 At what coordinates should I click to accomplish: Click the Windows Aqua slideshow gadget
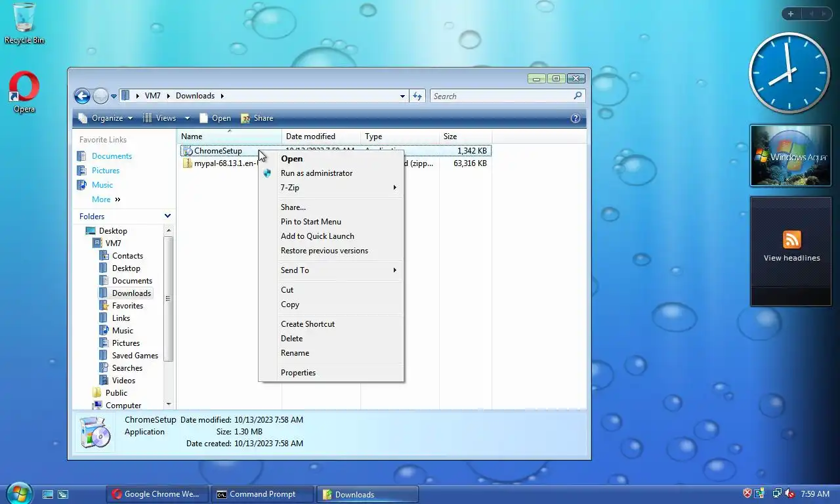pos(791,156)
